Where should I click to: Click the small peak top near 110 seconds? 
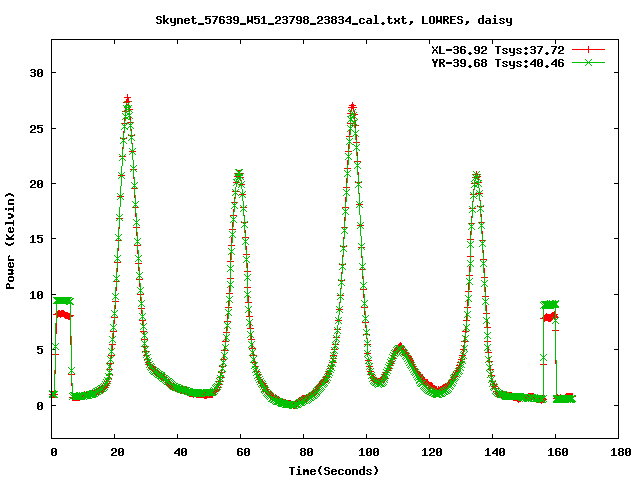tap(400, 346)
